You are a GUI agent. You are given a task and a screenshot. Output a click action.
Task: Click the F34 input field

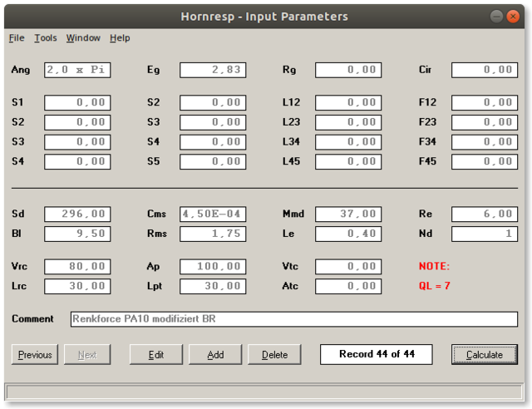[x=485, y=142]
